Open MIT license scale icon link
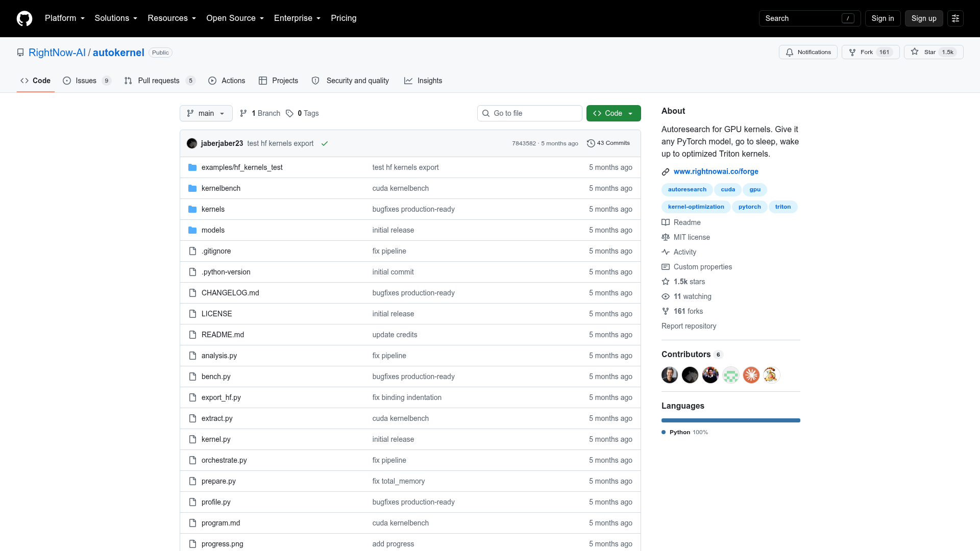This screenshot has height=551, width=980. [x=686, y=237]
